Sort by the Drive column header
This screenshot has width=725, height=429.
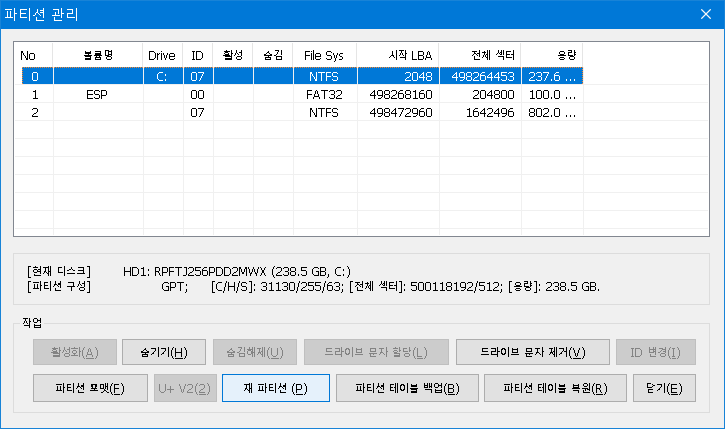[163, 55]
